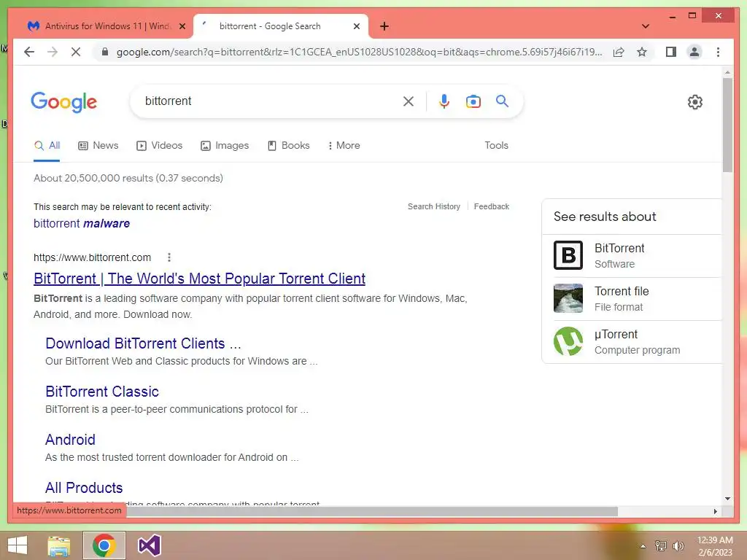Share this page via the share icon

pos(619,52)
